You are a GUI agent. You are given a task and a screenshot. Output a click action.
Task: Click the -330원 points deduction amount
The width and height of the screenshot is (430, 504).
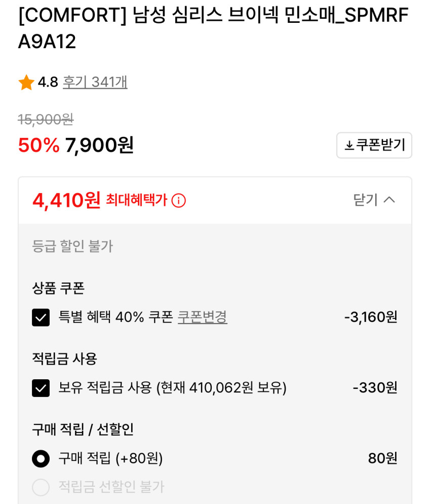tap(375, 388)
